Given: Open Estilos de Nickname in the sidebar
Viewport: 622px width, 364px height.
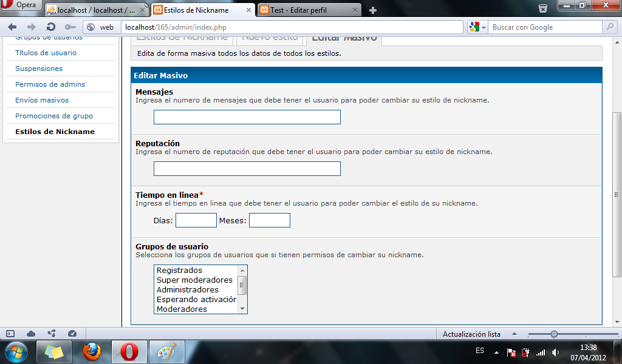Looking at the screenshot, I should pos(55,132).
